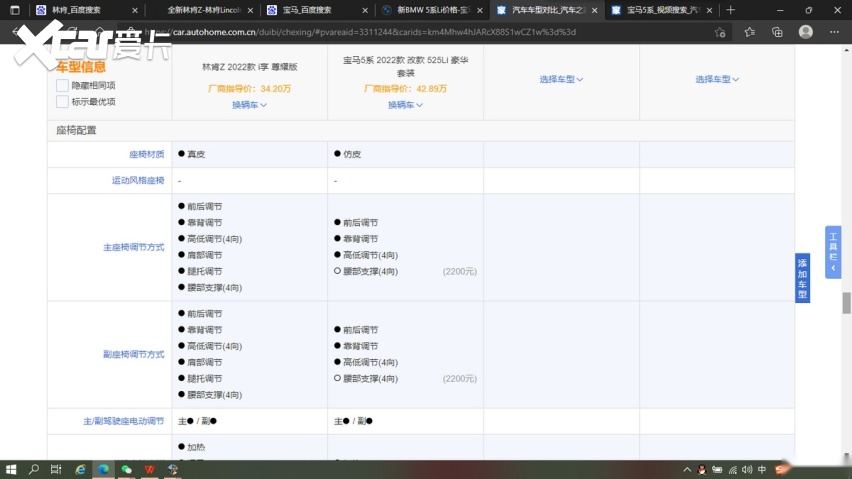Open WPS Office from taskbar
Image resolution: width=852 pixels, height=479 pixels.
[x=149, y=470]
